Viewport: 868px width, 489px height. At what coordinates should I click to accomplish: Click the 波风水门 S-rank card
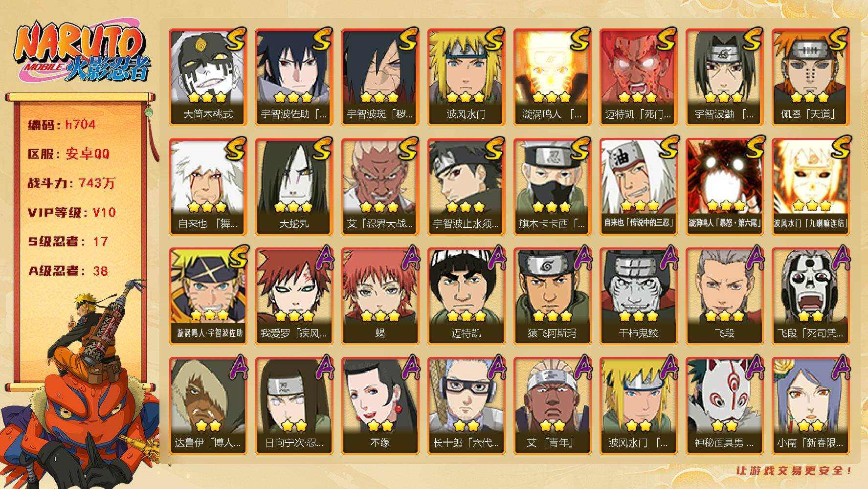pyautogui.click(x=466, y=77)
